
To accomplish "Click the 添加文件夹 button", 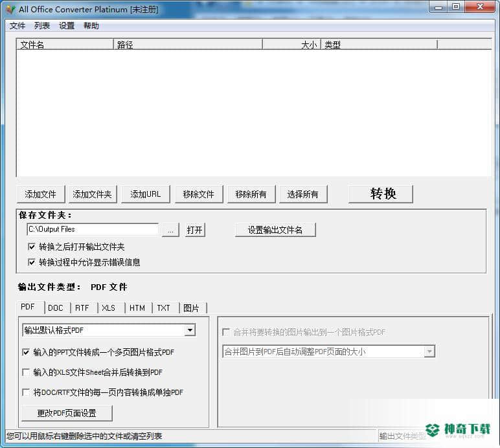I will [93, 194].
